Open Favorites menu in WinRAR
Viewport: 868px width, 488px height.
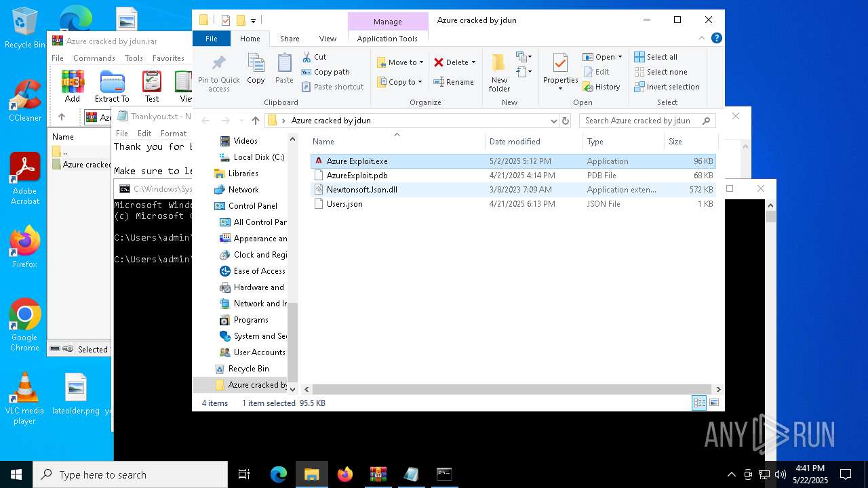168,58
